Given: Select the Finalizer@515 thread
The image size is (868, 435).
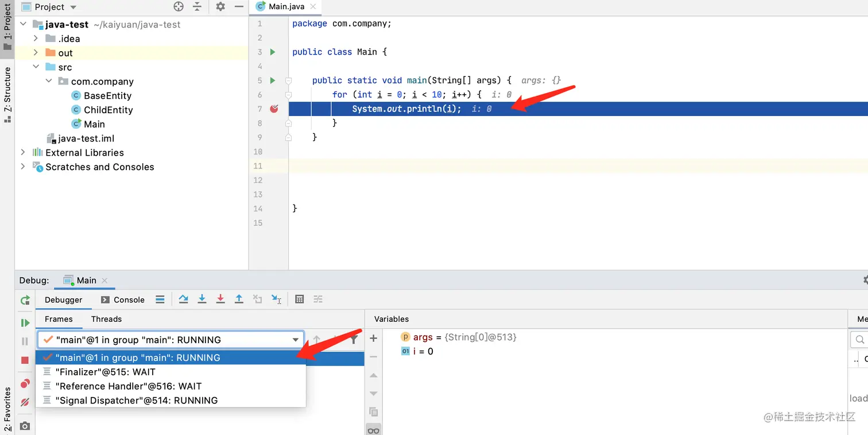Looking at the screenshot, I should 170,372.
